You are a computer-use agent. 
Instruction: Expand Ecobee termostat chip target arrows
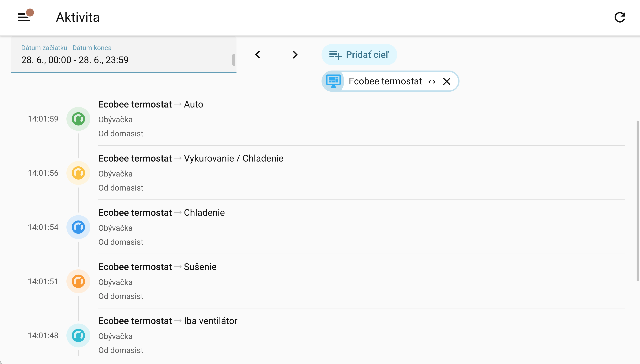pos(432,82)
